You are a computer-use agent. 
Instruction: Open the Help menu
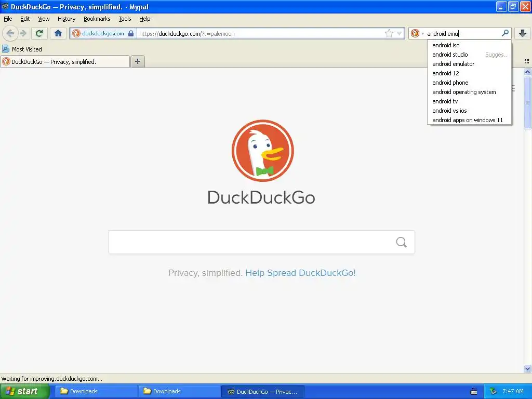click(144, 19)
